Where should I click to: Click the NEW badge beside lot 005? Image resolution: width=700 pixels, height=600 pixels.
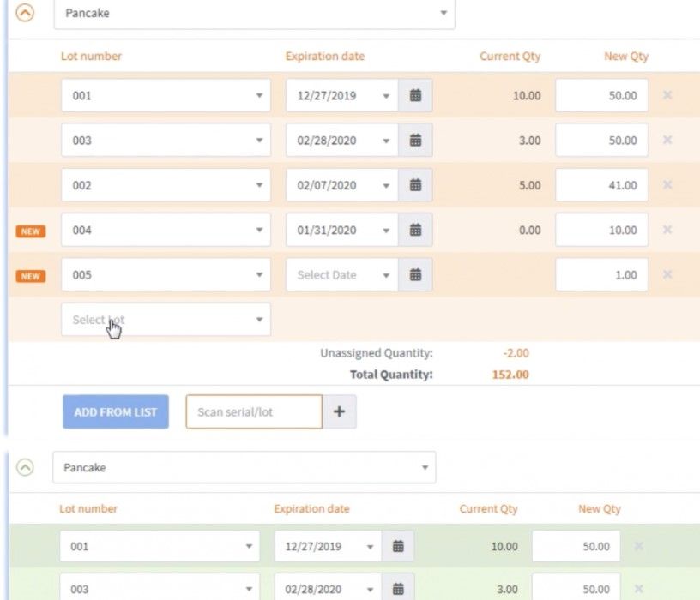pyautogui.click(x=31, y=276)
